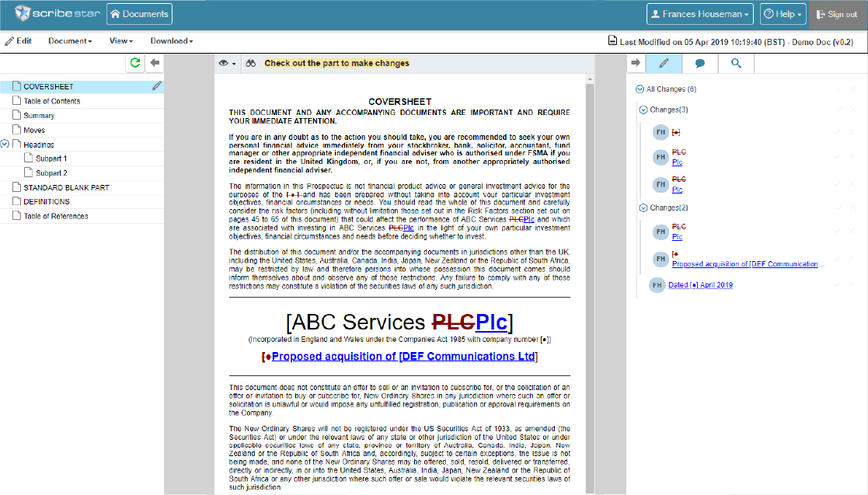Click the green refresh icon in outline panel
Screen dimensions: 868x495
pos(136,63)
